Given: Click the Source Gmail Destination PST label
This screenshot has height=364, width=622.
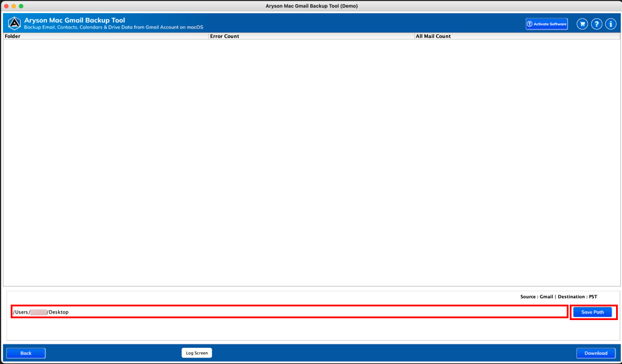Looking at the screenshot, I should pyautogui.click(x=558, y=296).
